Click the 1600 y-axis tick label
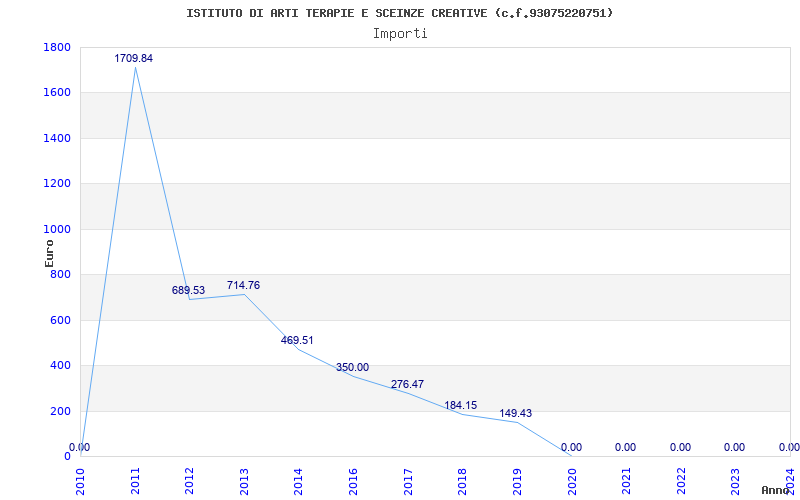This screenshot has width=800, height=500. point(57,93)
